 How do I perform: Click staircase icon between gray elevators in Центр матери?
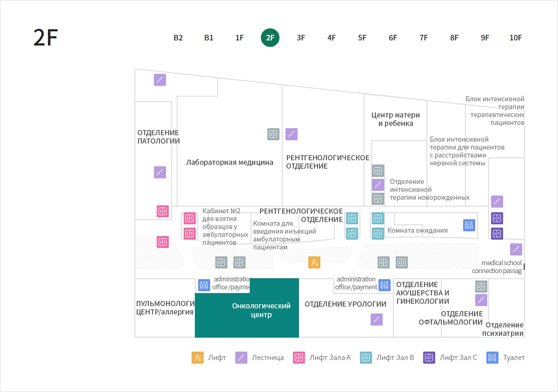tap(378, 185)
